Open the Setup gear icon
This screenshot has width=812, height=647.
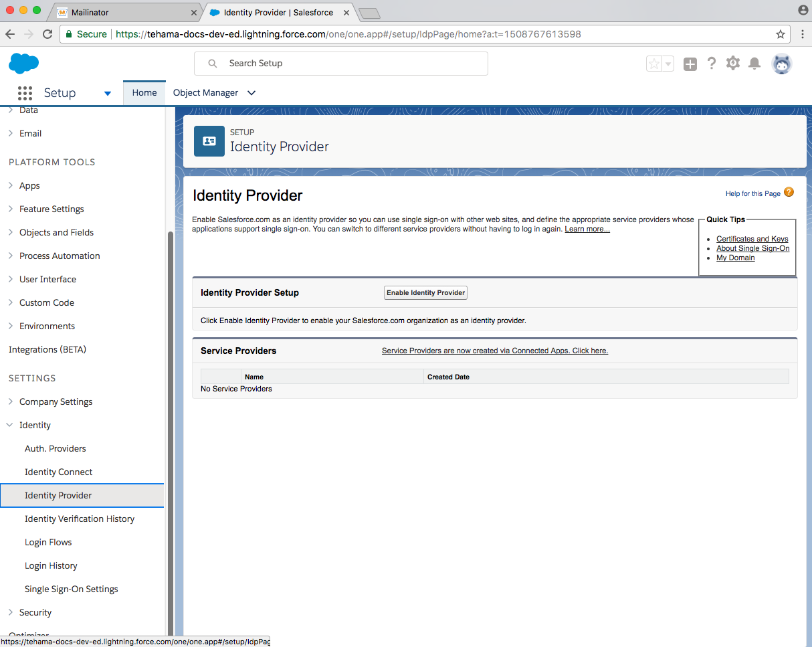pos(733,63)
